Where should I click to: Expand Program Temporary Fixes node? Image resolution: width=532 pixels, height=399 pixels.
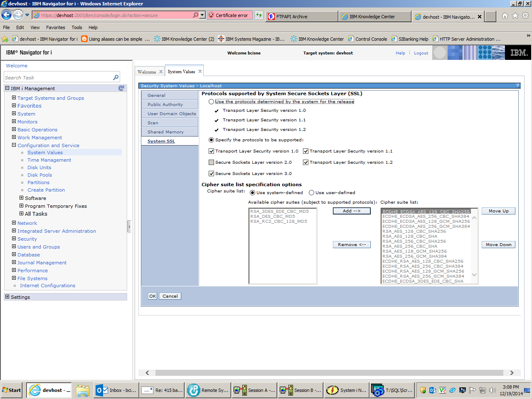[21, 206]
